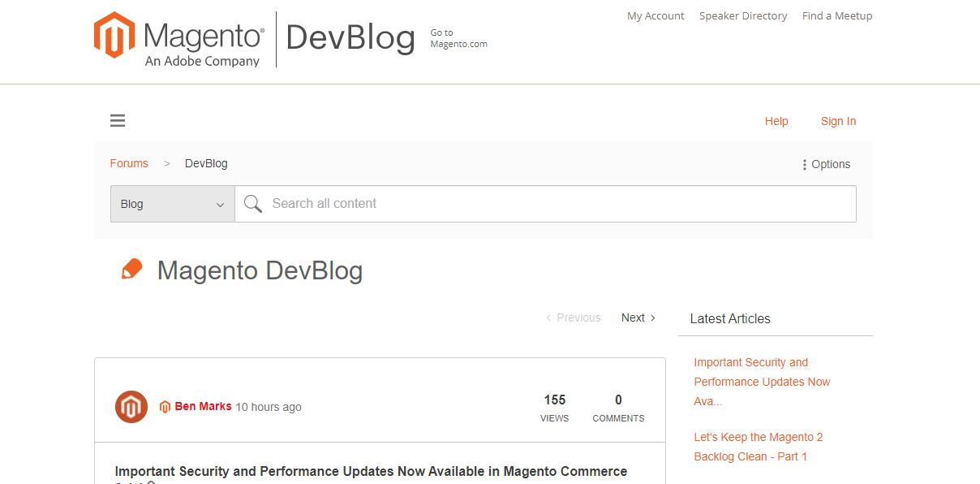
Task: Click the Magento DevBlog page heading
Action: tap(260, 270)
